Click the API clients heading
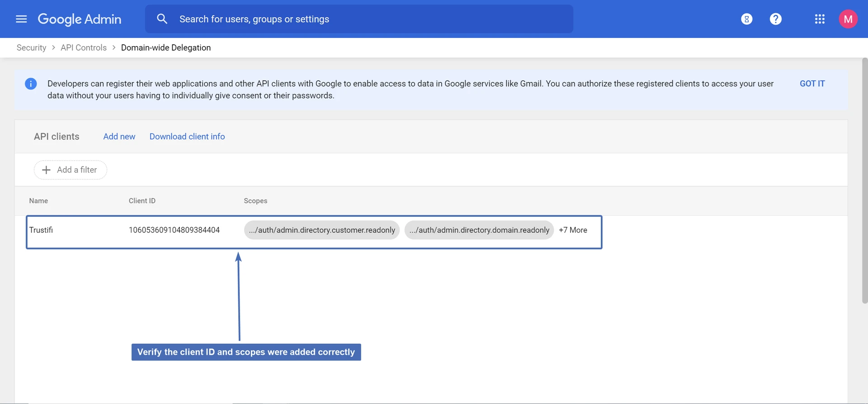This screenshot has height=404, width=868. tap(57, 137)
